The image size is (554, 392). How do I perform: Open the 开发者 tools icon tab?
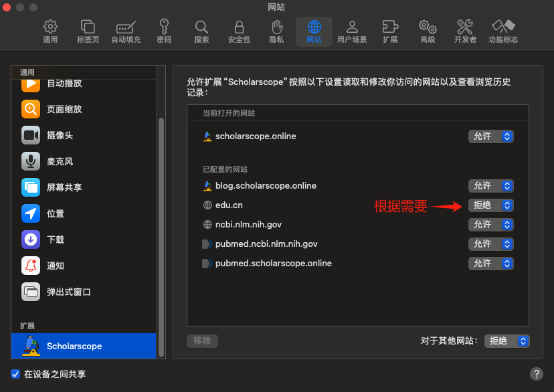pyautogui.click(x=465, y=31)
